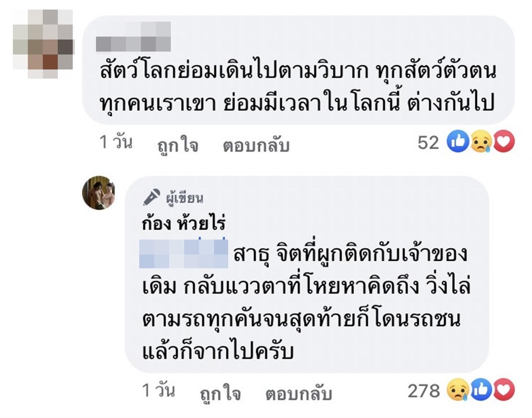View the 52 reactions count list
This screenshot has height=418, width=532.
(x=428, y=143)
